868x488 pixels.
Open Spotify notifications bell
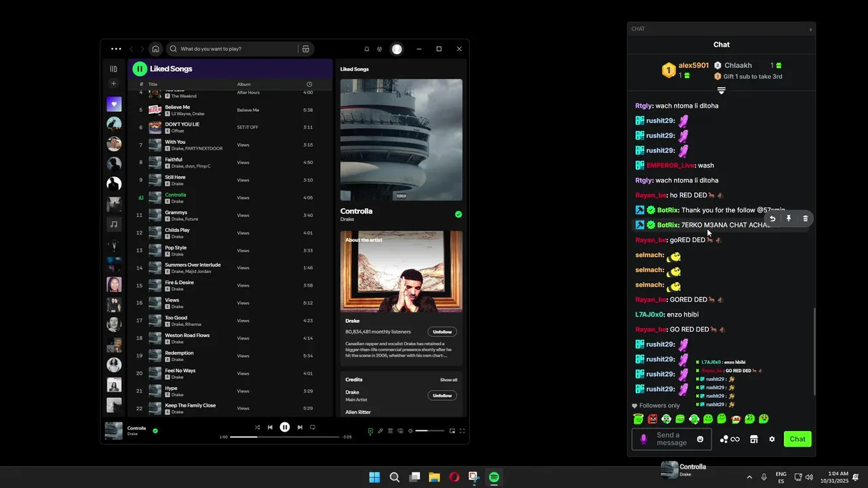coord(367,49)
